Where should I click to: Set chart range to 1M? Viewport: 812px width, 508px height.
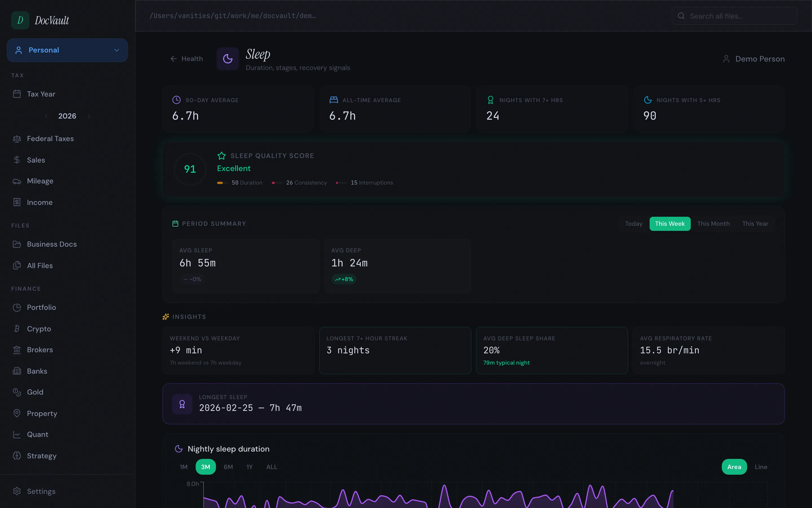[184, 467]
